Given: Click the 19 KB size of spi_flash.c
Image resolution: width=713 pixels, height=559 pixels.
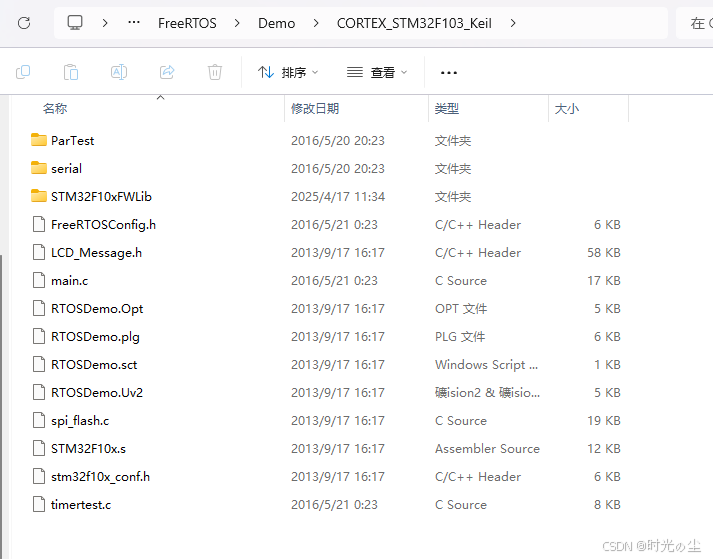Looking at the screenshot, I should [x=604, y=421].
